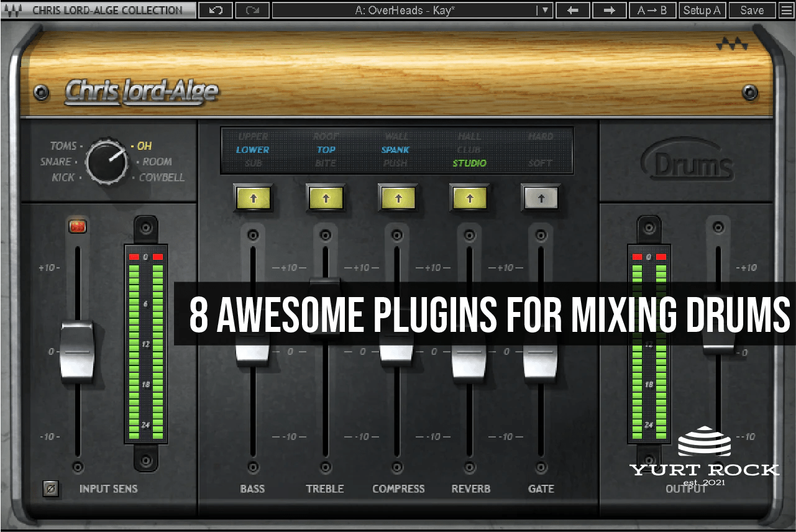796x532 pixels.
Task: Toggle the polarity (ø) button below Input Sens
Action: point(50,489)
